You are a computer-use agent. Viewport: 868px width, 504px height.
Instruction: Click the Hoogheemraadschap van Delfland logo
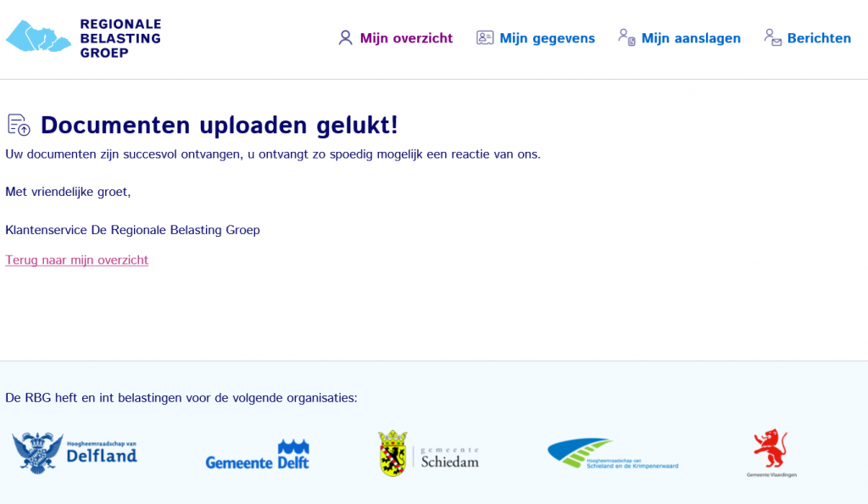[75, 454]
